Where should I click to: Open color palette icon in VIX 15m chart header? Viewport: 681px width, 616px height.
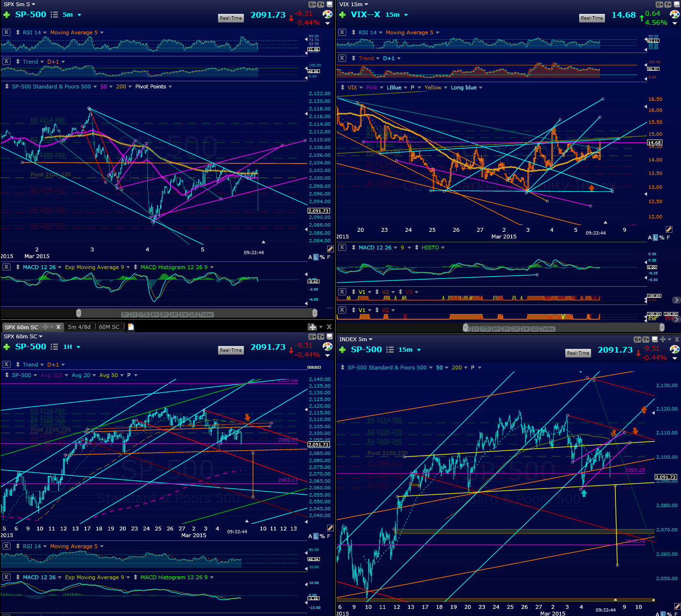click(x=675, y=14)
